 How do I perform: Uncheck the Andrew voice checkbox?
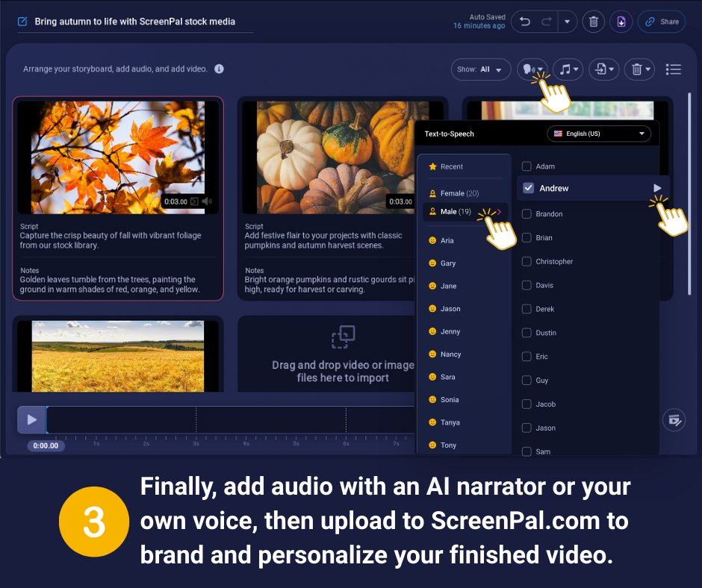(528, 188)
